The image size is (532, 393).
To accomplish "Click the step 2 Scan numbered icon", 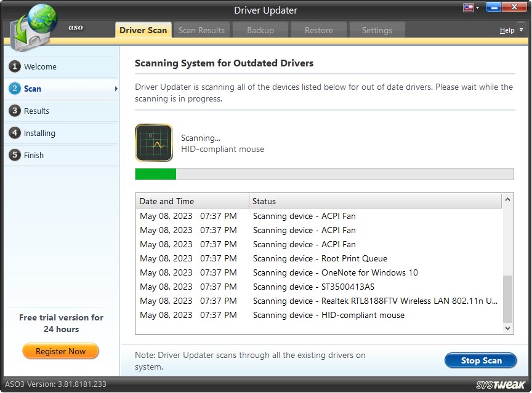I will pyautogui.click(x=15, y=89).
